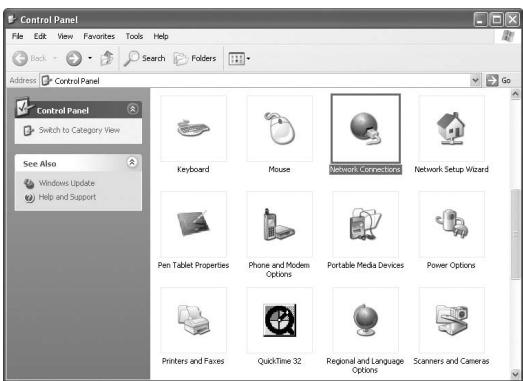The image size is (523, 381).
Task: Open the Portable Media Devices icon
Action: point(366,224)
